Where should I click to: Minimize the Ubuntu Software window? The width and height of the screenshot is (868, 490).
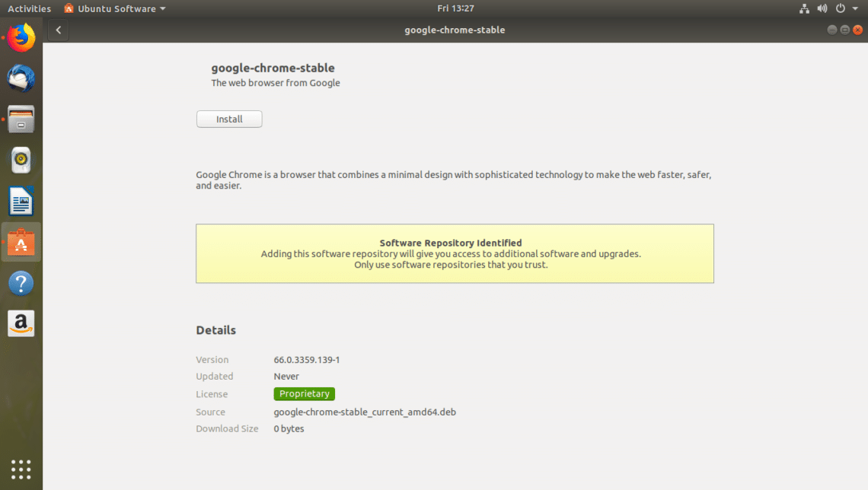[832, 30]
